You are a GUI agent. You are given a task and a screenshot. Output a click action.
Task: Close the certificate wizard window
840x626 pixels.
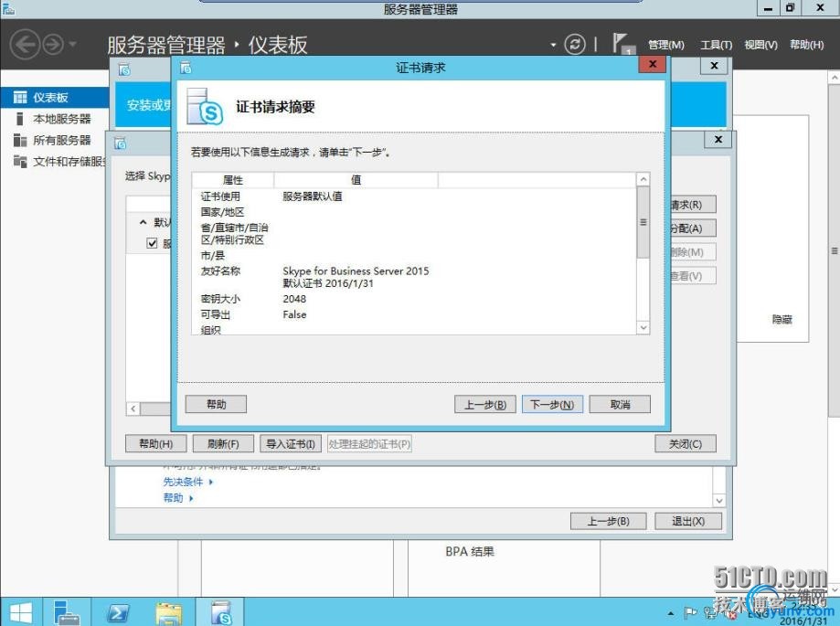[x=718, y=139]
